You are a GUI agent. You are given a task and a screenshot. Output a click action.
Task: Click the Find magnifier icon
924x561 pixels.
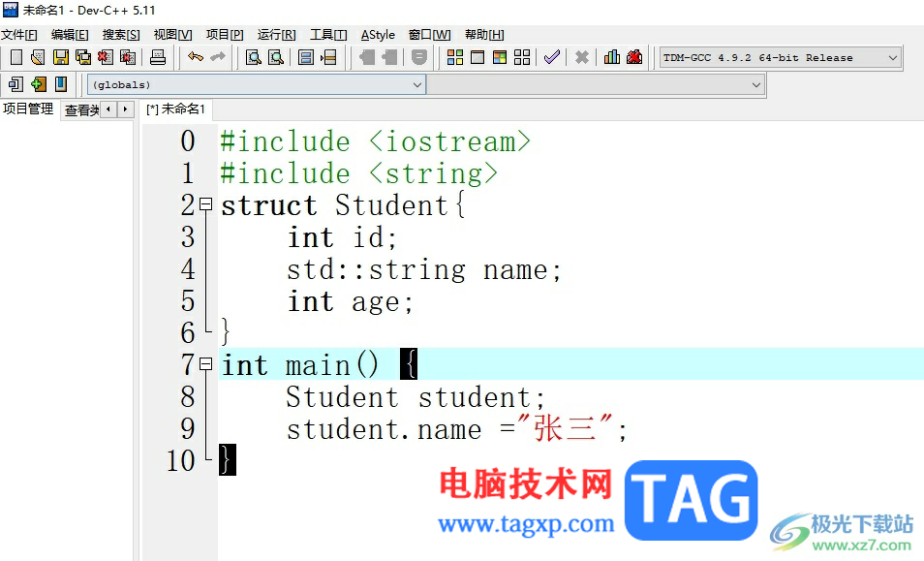pyautogui.click(x=254, y=57)
